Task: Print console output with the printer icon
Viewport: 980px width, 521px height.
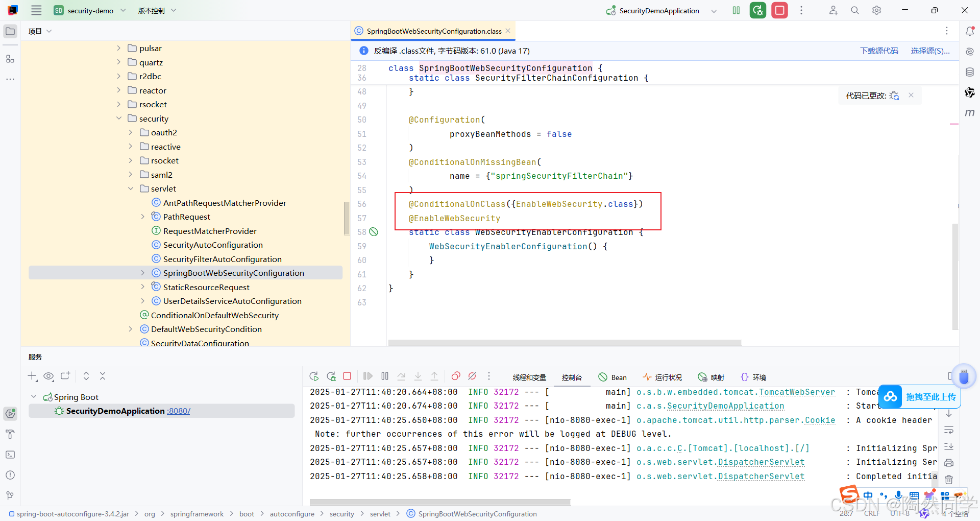Action: click(x=949, y=462)
